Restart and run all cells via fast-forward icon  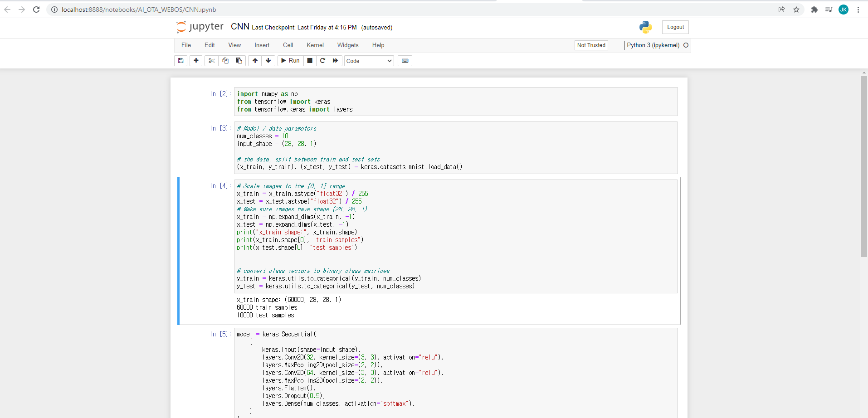[x=335, y=60]
